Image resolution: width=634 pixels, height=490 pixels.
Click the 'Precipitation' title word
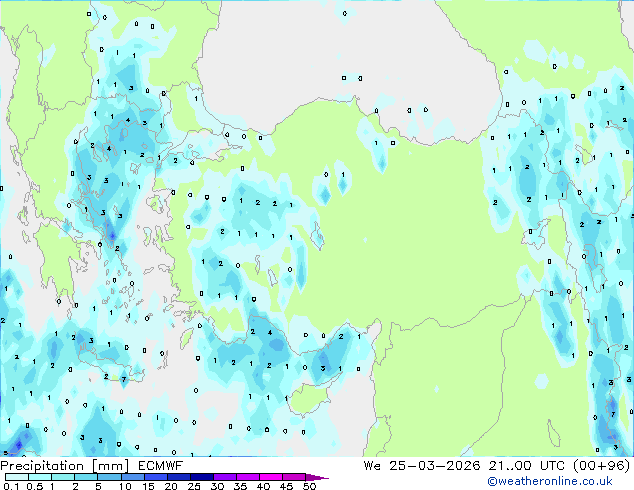(x=42, y=466)
